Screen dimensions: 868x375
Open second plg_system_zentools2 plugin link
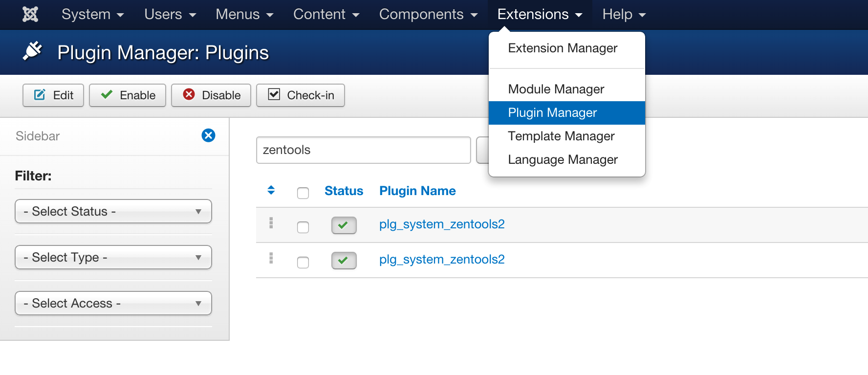(x=442, y=259)
